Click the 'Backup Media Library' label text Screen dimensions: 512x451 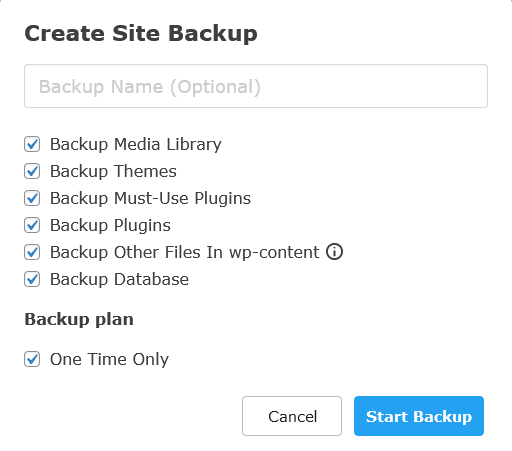[136, 145]
